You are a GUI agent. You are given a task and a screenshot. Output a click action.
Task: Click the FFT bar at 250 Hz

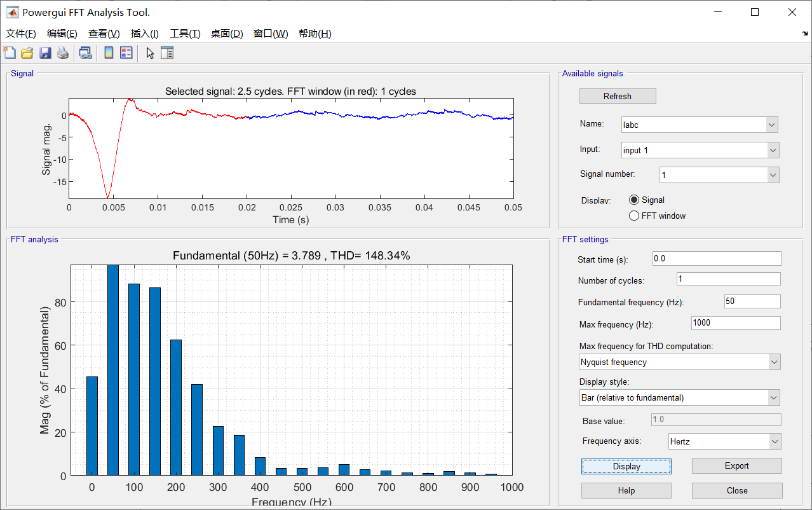click(x=197, y=430)
